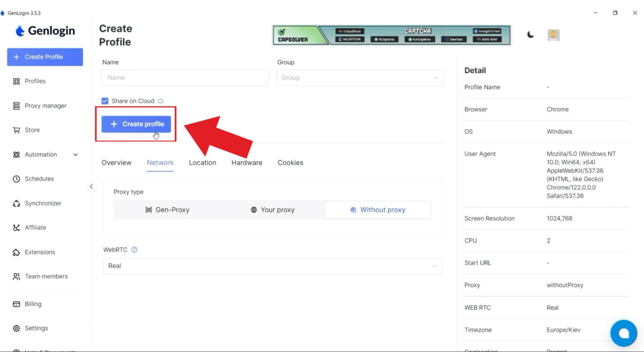Click the Windows OS value
Viewport: 644px width, 352px height.
559,132
